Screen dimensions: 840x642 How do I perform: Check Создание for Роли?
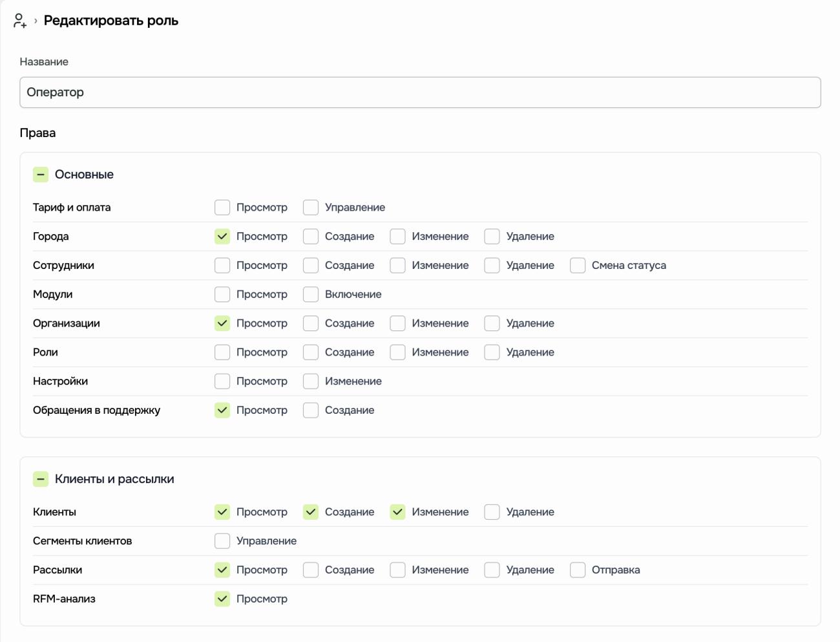[x=311, y=352]
